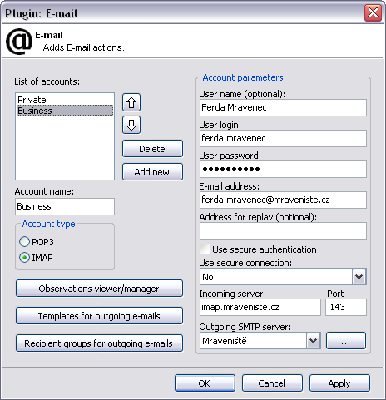Focus the User login field
386x400 pixels.
[x=283, y=138]
